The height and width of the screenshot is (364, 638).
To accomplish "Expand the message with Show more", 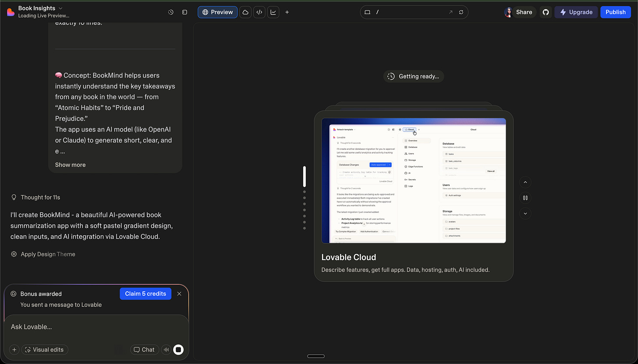I will [x=70, y=165].
